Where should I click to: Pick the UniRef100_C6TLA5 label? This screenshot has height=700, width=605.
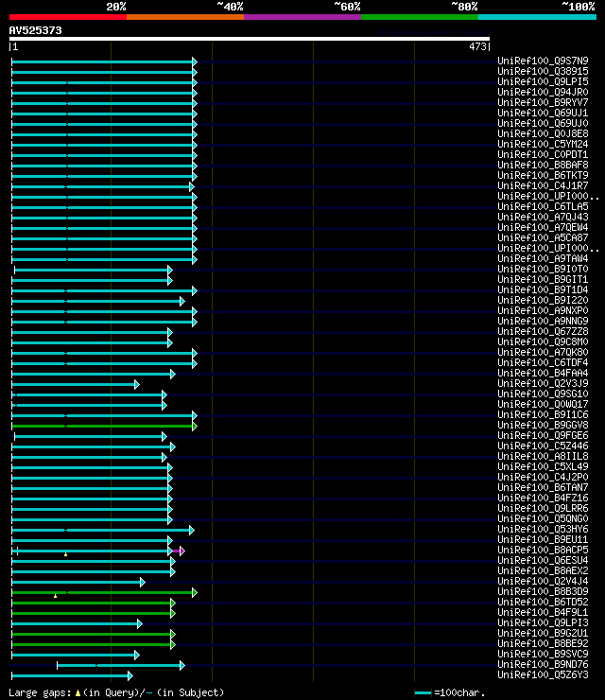[543, 207]
